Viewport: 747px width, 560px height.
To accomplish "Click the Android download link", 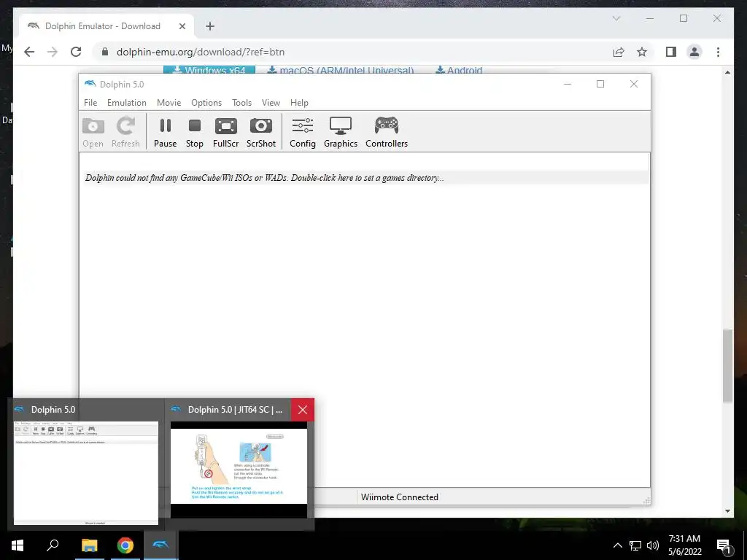I will (x=459, y=70).
